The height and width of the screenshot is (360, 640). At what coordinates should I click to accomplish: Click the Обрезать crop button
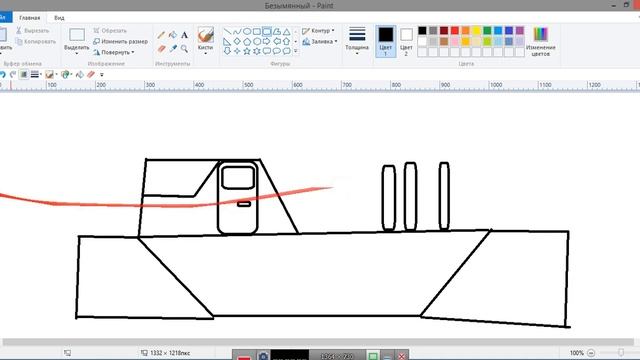pyautogui.click(x=110, y=31)
